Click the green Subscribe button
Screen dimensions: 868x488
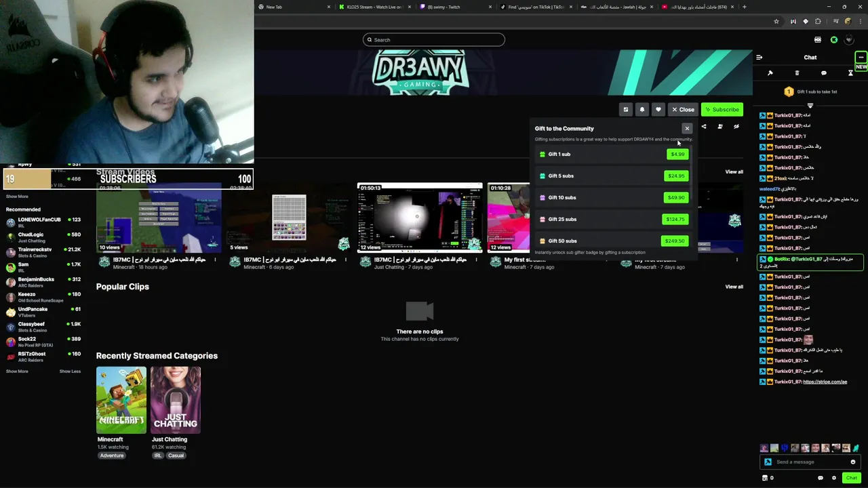722,109
